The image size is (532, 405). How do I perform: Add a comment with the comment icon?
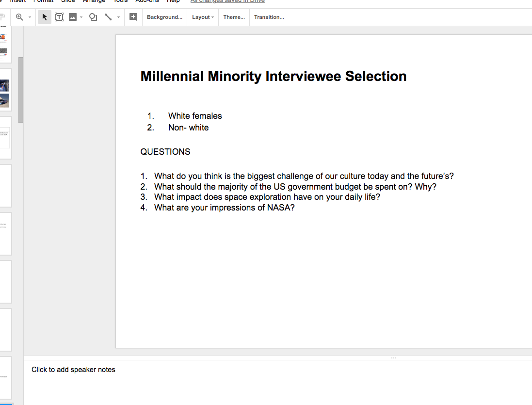click(133, 17)
